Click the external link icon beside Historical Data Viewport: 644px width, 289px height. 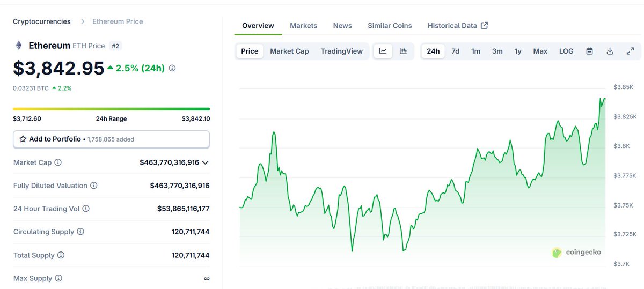click(x=484, y=25)
